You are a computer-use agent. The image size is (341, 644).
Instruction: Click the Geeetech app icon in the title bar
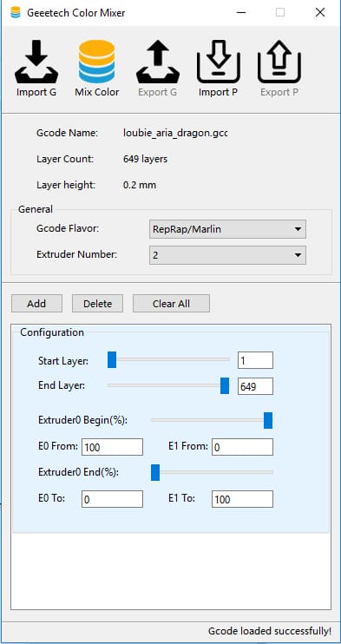[x=16, y=13]
